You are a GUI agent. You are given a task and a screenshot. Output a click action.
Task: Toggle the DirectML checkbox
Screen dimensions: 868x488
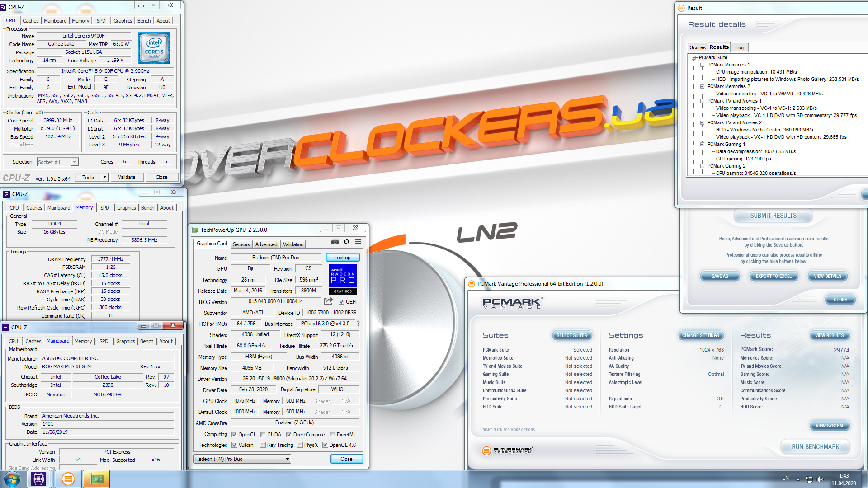332,435
